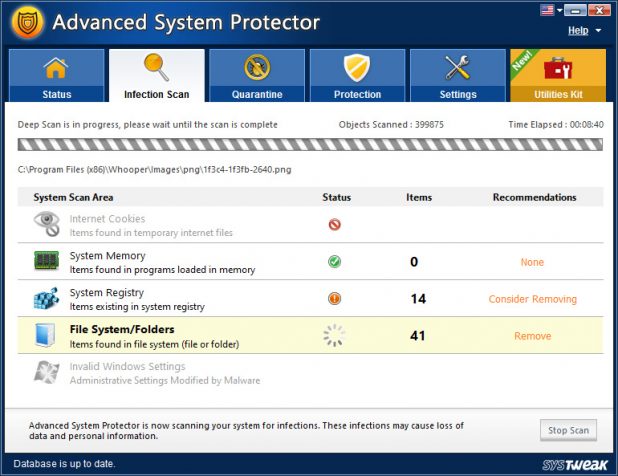The height and width of the screenshot is (476, 618).
Task: Open the Quarantine bug icon
Action: [x=257, y=67]
